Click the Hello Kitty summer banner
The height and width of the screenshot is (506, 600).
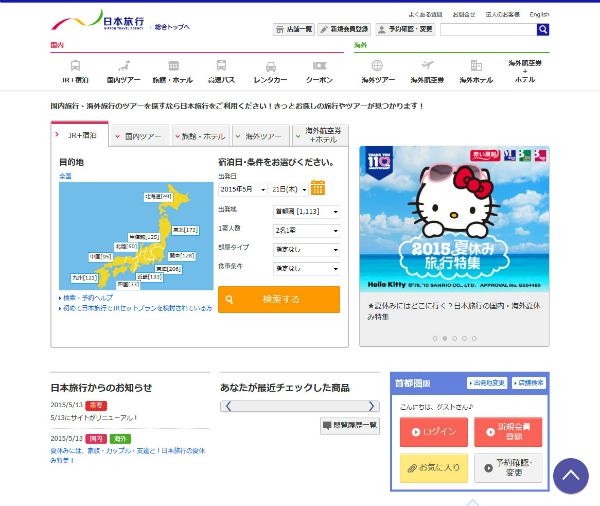tap(454, 219)
